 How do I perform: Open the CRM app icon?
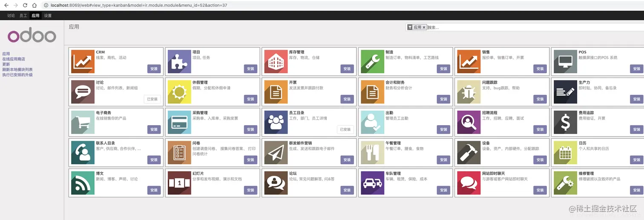click(x=83, y=62)
